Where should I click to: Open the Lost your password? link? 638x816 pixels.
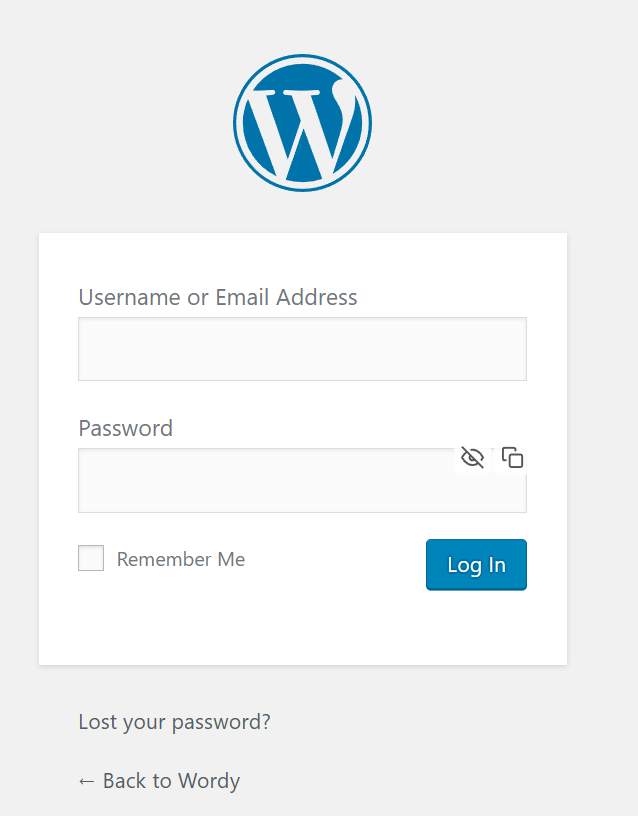(x=174, y=721)
